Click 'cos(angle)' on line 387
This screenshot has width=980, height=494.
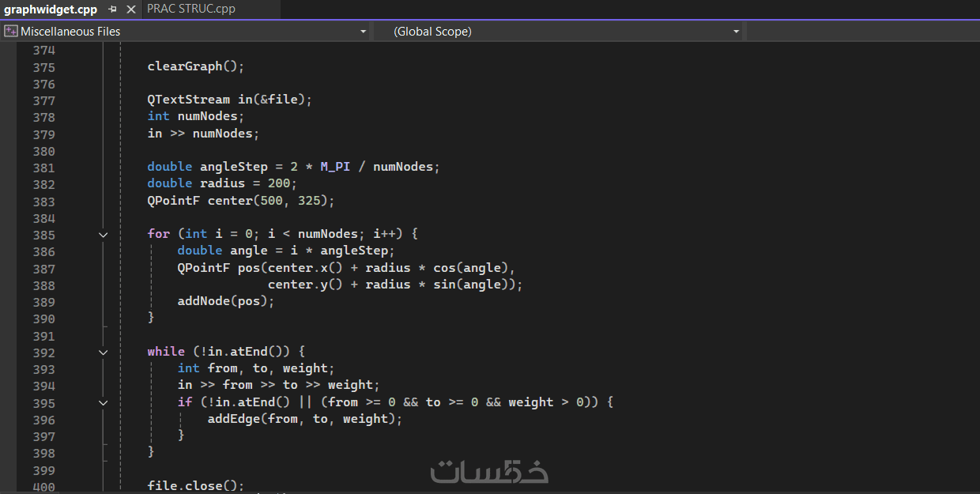(x=470, y=268)
